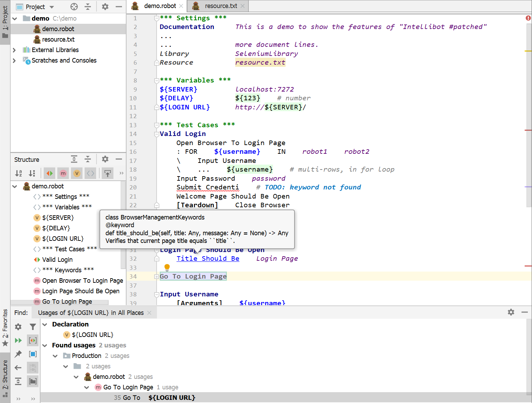Pin the Find usages tab
Viewport: 532px width, 403px height.
[x=18, y=354]
